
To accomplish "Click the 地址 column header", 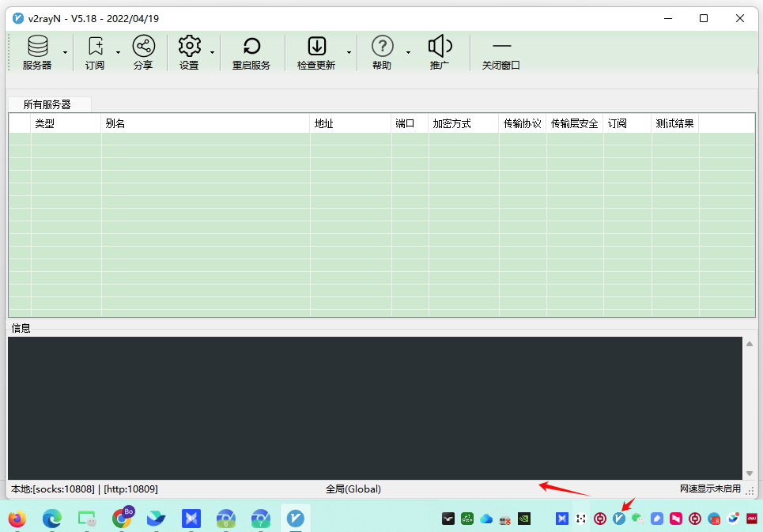I will (350, 123).
